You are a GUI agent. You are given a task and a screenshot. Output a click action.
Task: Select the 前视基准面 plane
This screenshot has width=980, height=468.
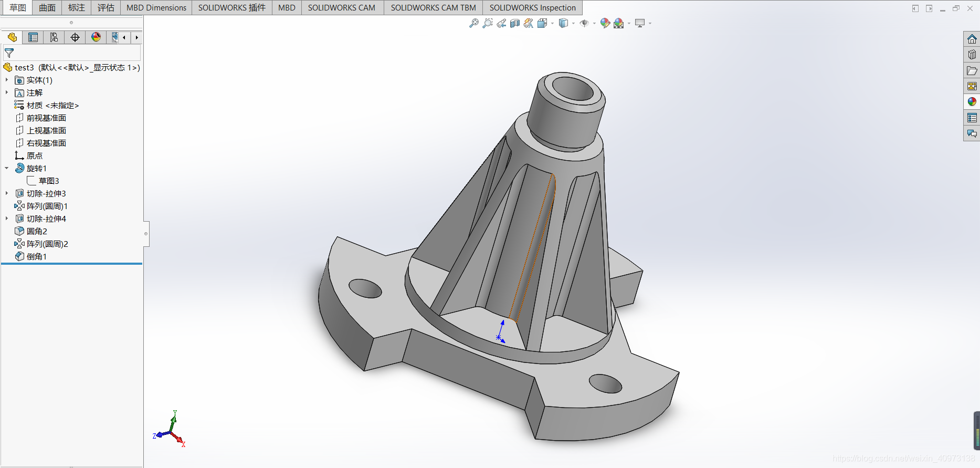pos(40,118)
